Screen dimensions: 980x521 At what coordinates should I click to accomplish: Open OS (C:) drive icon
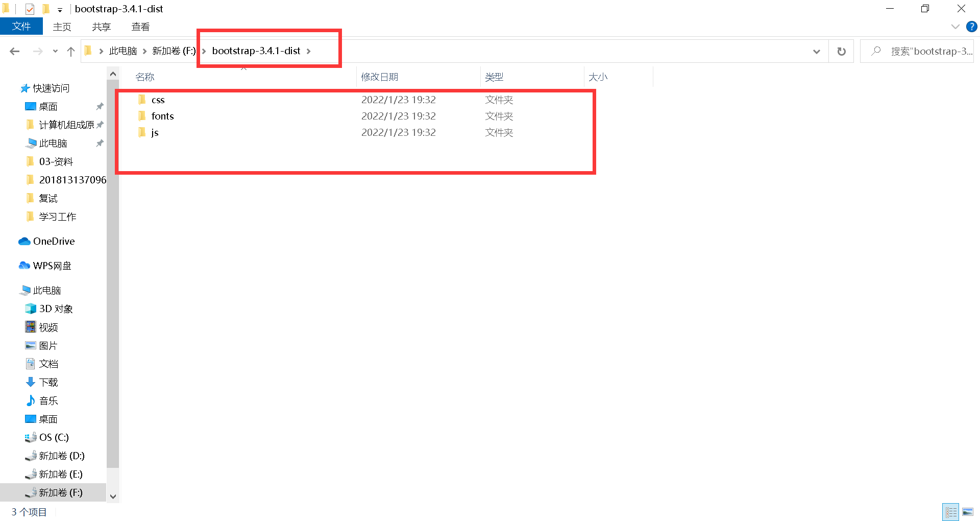pos(31,437)
